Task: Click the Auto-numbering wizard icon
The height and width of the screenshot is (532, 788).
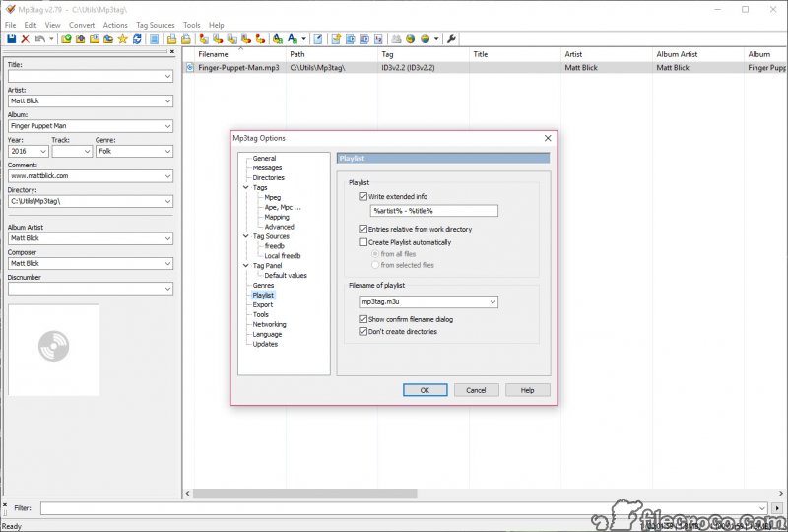Action: tap(378, 39)
